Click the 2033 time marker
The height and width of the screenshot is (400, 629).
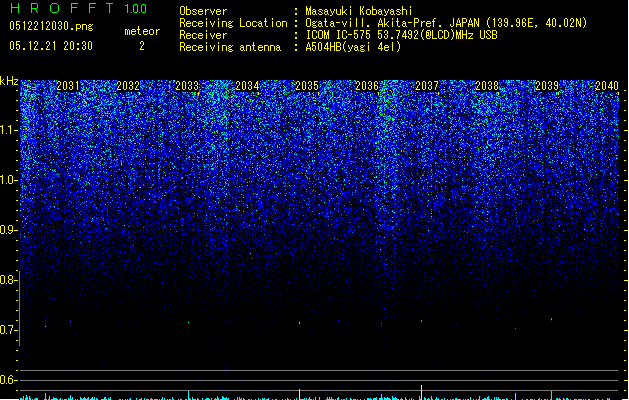coord(187,86)
